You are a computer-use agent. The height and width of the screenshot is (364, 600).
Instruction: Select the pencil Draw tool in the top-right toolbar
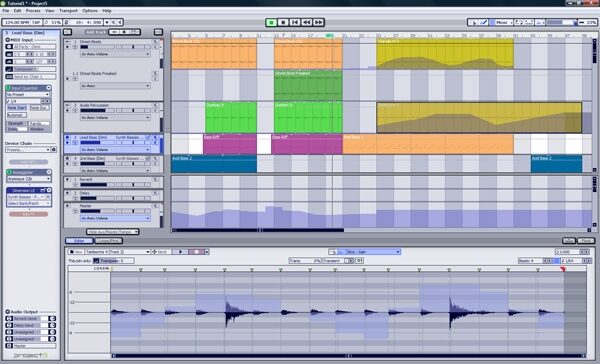coord(483,23)
